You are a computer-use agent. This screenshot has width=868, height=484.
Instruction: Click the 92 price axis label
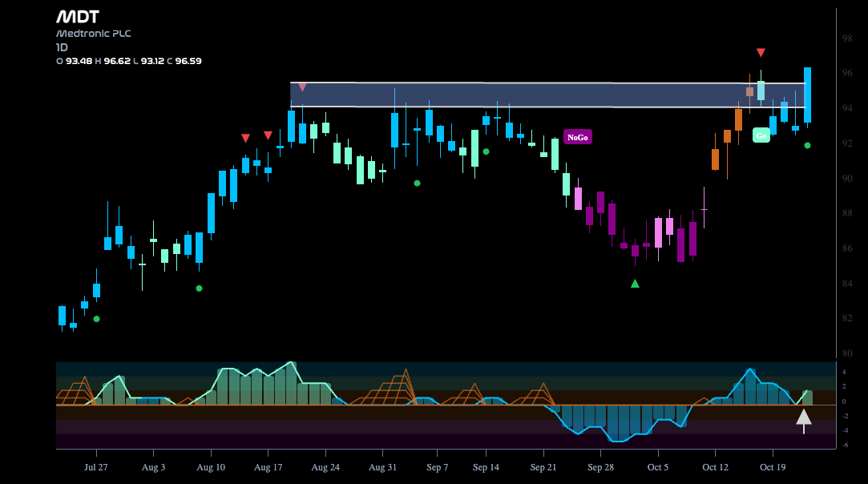[847, 143]
